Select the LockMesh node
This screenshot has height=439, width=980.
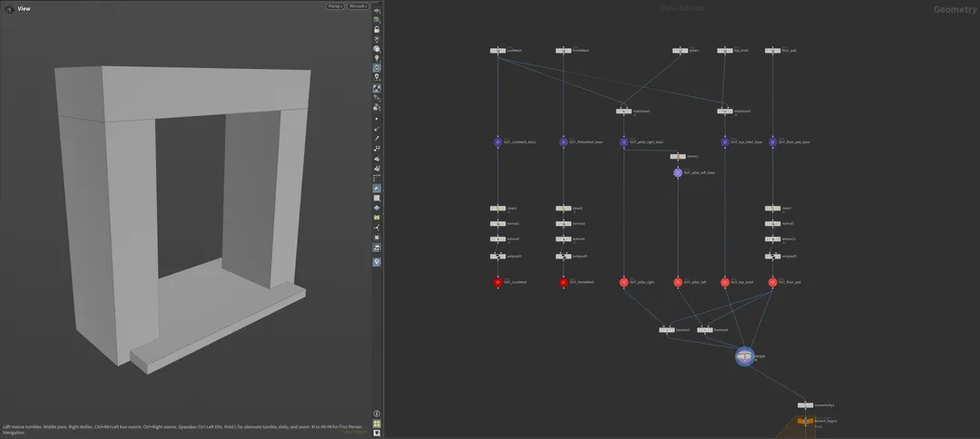(497, 51)
